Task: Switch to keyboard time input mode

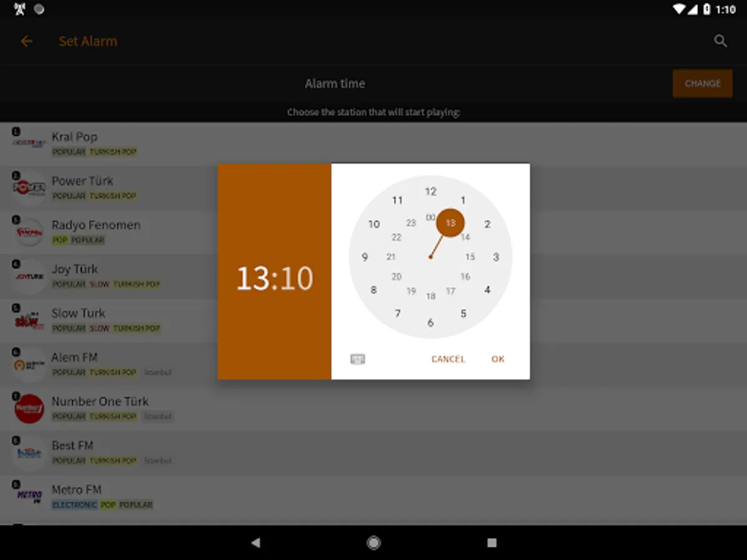Action: point(357,359)
